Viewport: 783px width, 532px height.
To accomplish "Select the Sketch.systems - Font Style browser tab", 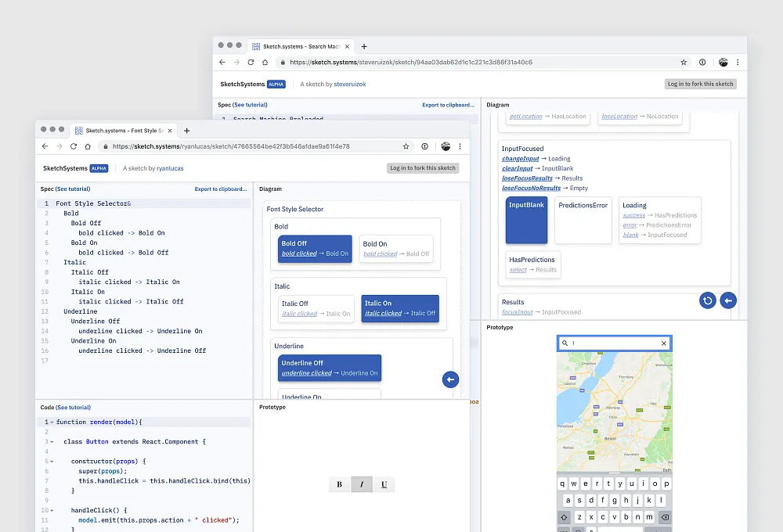I will 123,131.
